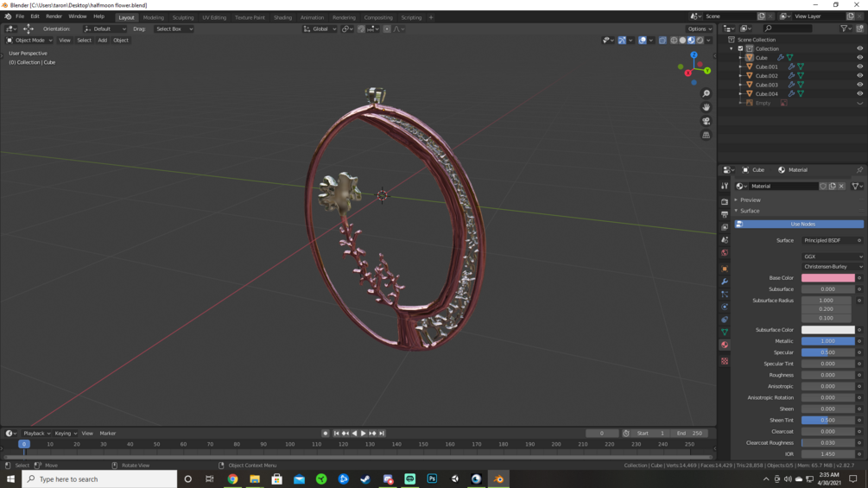Open the File menu
Image resolution: width=868 pixels, height=488 pixels.
20,16
